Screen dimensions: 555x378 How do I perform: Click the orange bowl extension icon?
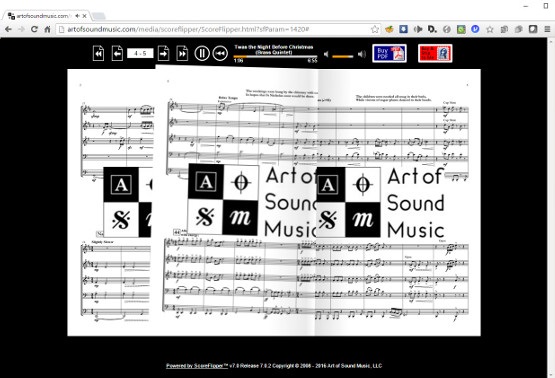(x=389, y=29)
